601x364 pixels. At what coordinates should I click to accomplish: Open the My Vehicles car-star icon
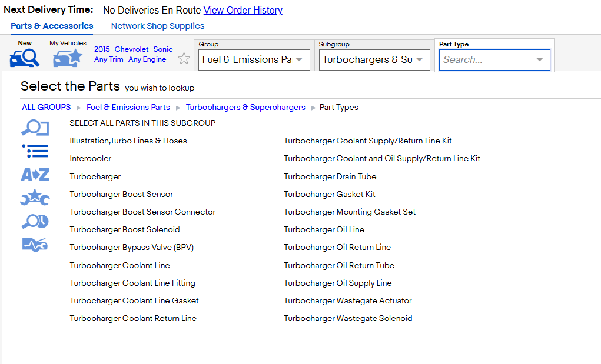pyautogui.click(x=68, y=58)
